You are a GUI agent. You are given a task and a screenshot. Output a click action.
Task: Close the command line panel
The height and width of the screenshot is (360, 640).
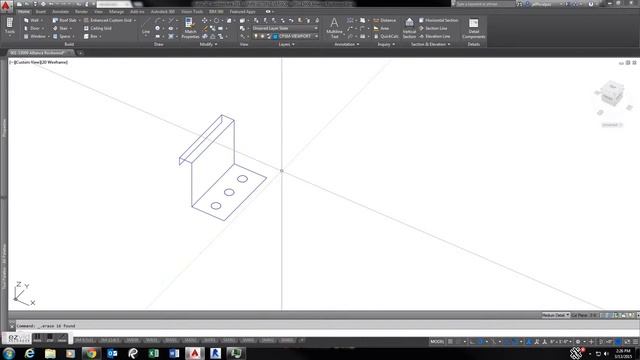point(12,326)
